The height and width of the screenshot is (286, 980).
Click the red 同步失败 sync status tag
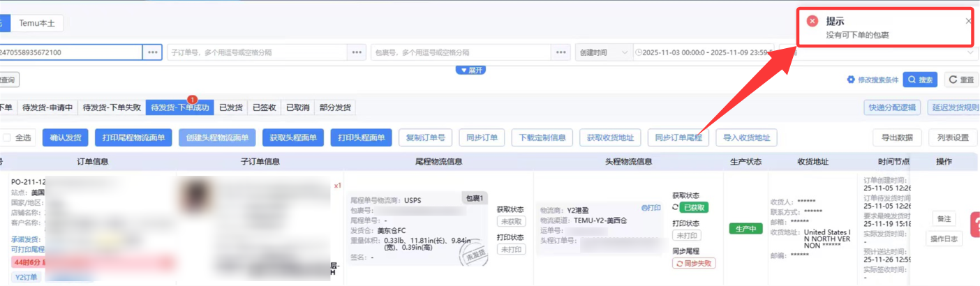tap(694, 264)
